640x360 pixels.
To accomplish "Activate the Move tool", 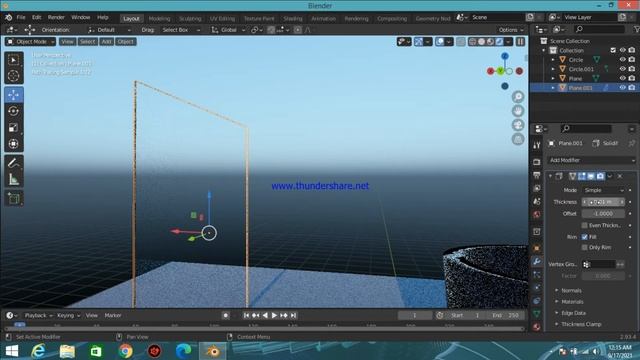I will click(x=13, y=95).
